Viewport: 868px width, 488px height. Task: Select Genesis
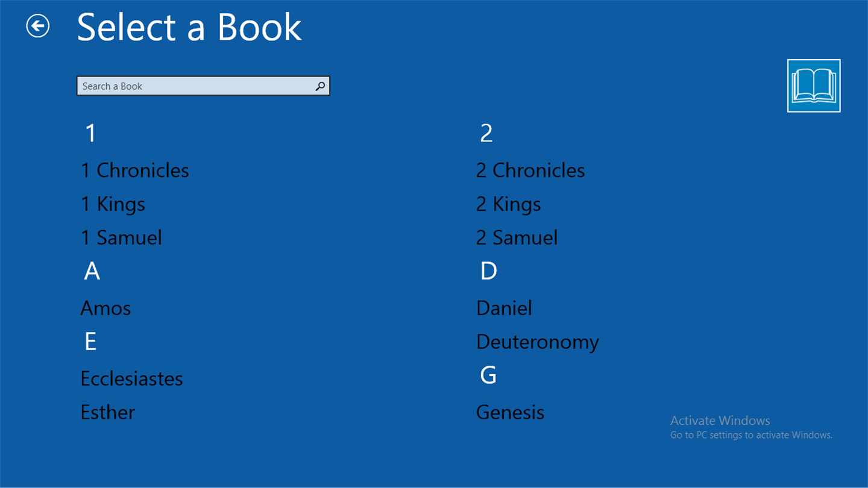click(x=510, y=413)
